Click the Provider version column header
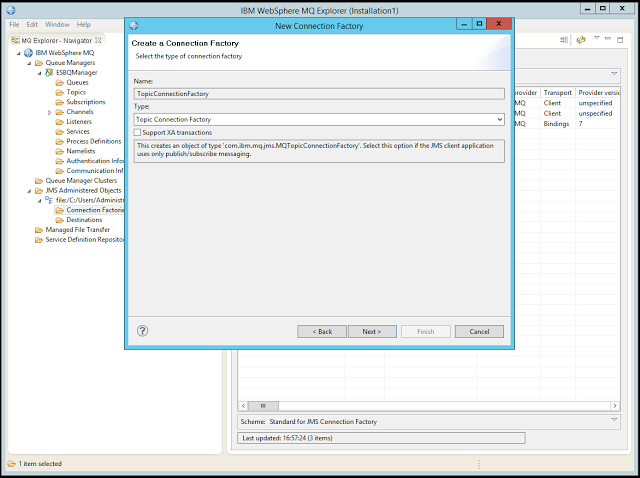This screenshot has width=640, height=478. [598, 93]
